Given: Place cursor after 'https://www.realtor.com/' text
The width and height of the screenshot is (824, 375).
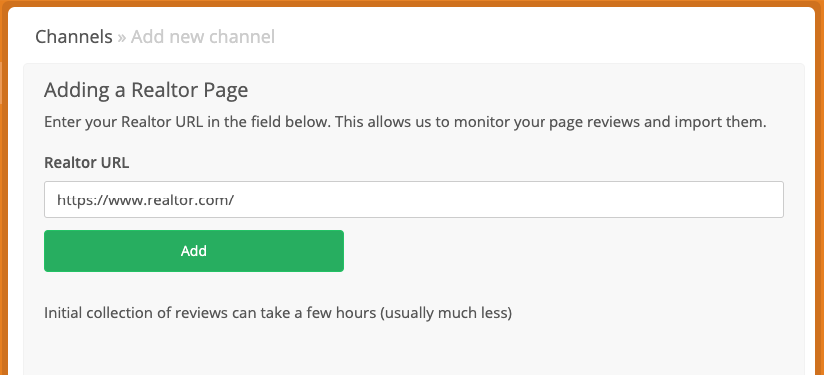Looking at the screenshot, I should [235, 200].
